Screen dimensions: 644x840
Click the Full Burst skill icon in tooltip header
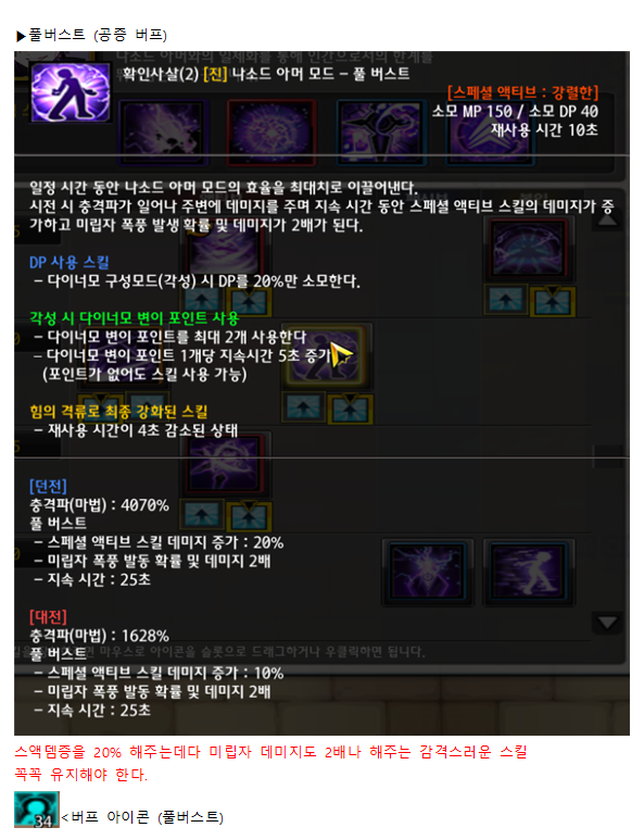tap(70, 92)
